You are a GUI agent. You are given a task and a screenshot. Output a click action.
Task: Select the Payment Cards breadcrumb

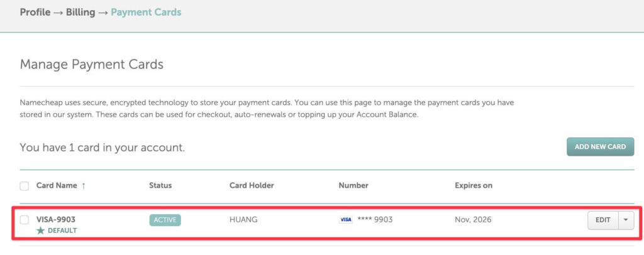point(146,13)
